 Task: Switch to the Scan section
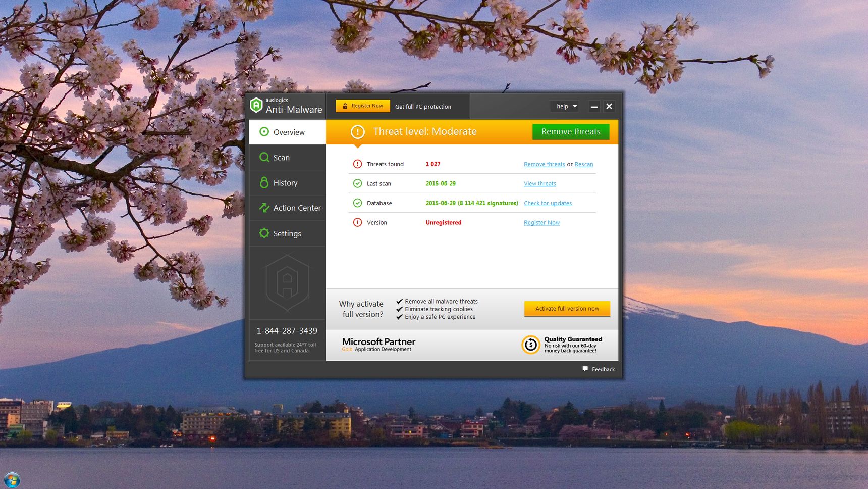287,157
